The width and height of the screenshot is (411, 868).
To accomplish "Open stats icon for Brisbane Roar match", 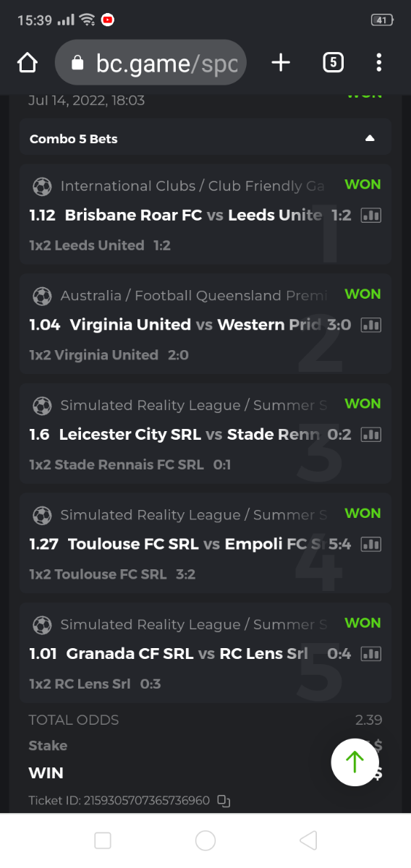I will (x=371, y=216).
